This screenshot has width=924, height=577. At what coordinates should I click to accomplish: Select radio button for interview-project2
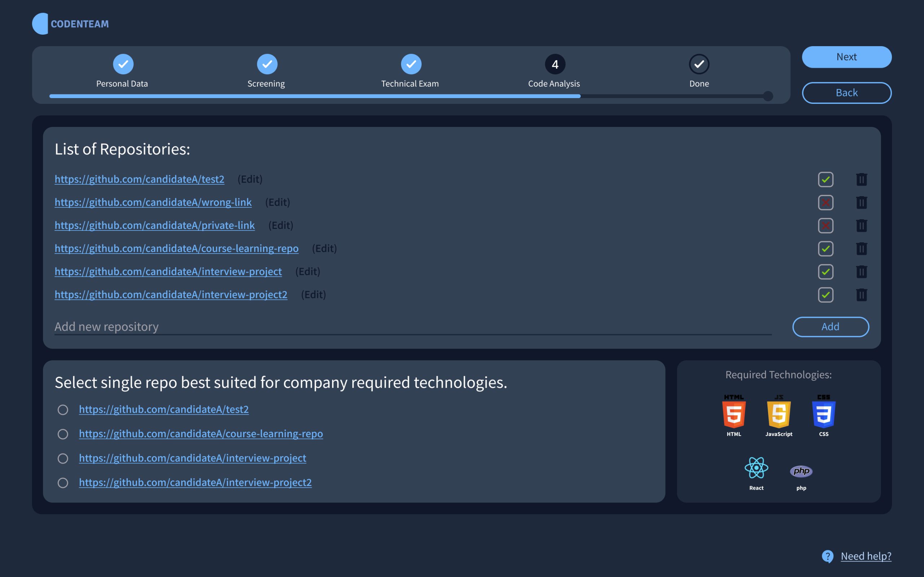(62, 482)
